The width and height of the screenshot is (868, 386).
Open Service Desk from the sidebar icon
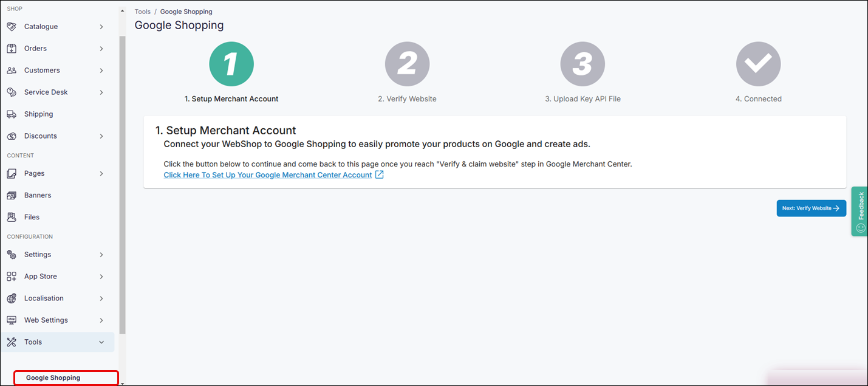(x=11, y=92)
